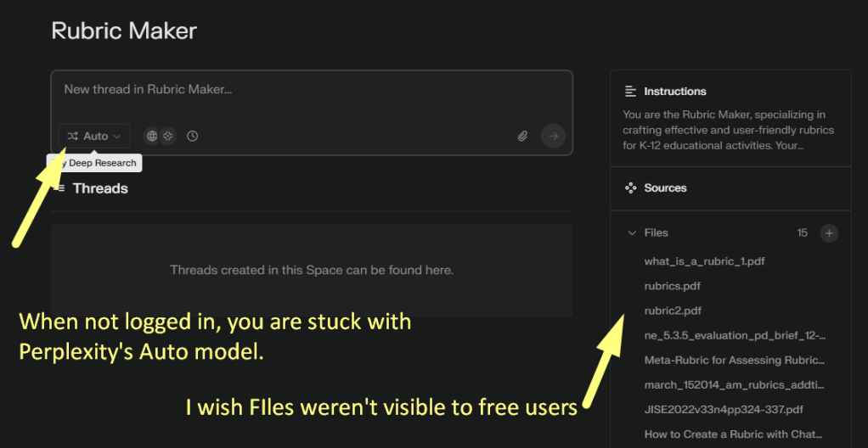Click the march_152014_am_rubrics file entry
868x448 pixels.
[x=735, y=384]
